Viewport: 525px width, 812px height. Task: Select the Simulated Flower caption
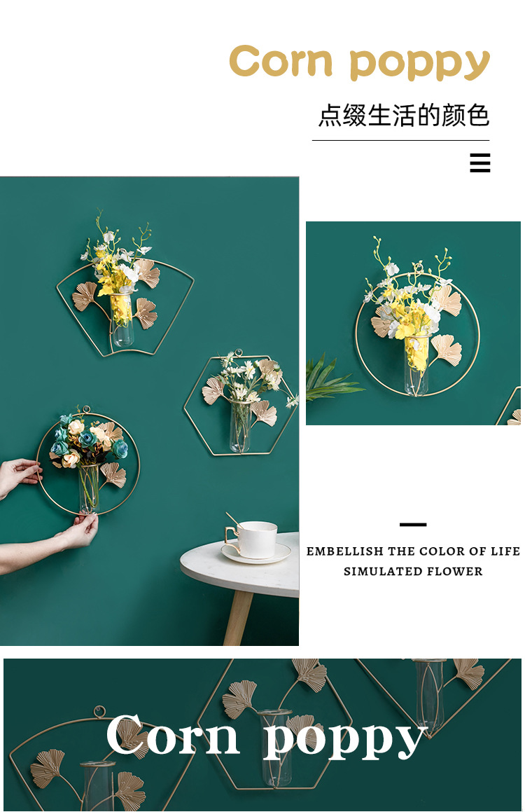413,571
